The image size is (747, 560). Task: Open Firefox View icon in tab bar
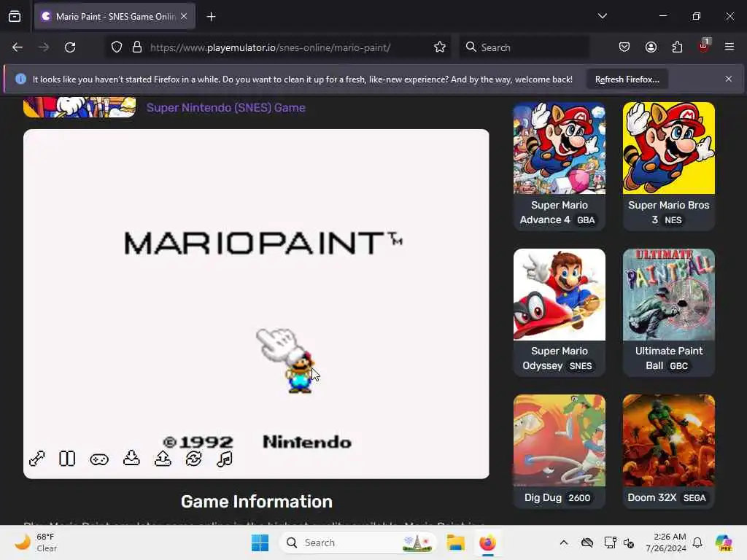tap(15, 17)
